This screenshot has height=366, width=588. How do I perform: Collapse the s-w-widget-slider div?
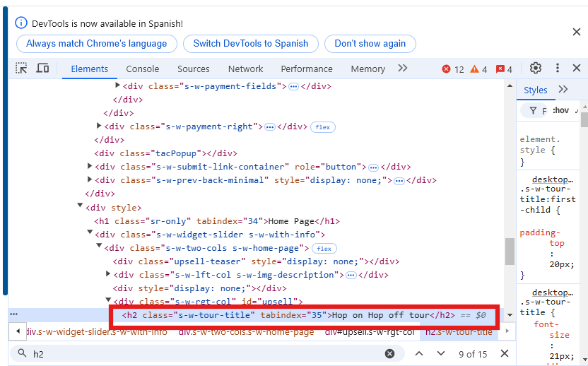point(90,232)
